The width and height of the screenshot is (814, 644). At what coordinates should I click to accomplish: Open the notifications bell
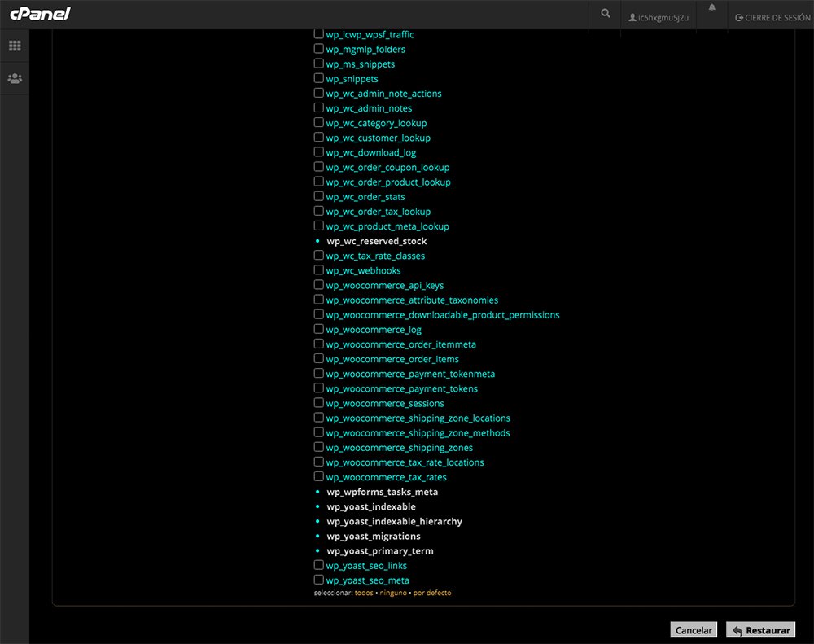(x=711, y=7)
